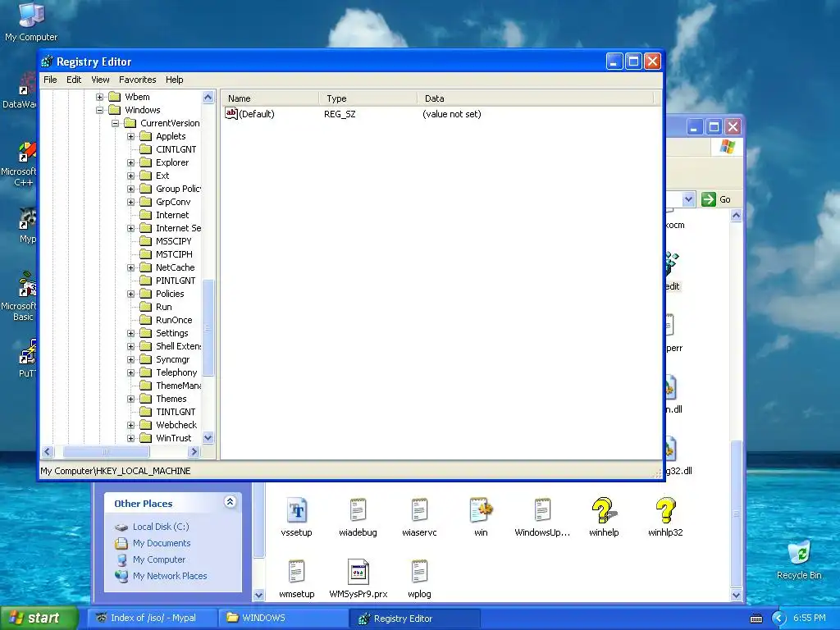
Task: Collapse the Other Places panel
Action: click(230, 502)
